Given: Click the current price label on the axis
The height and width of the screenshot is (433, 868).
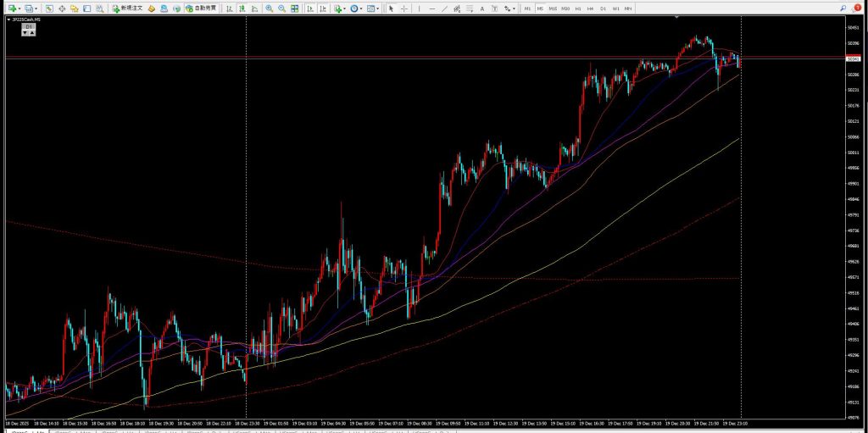Looking at the screenshot, I should tap(854, 59).
